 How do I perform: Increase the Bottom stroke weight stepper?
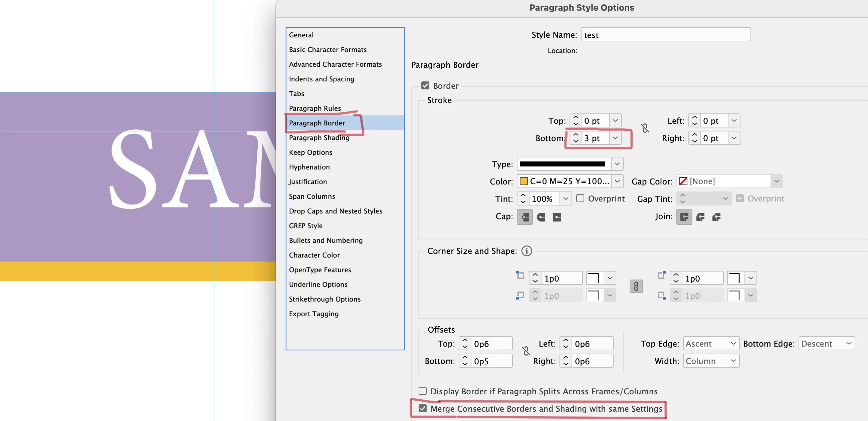[576, 135]
